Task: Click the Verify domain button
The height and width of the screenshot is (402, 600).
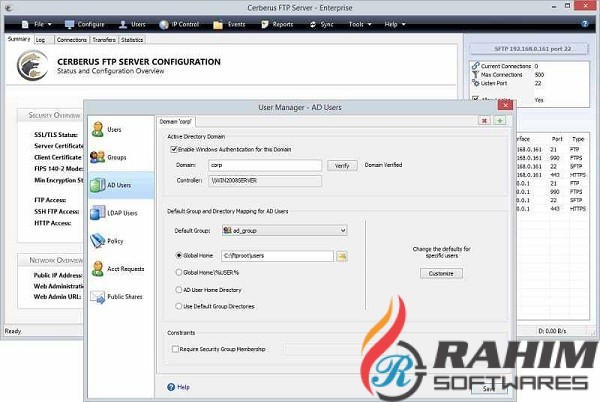Action: pyautogui.click(x=342, y=166)
